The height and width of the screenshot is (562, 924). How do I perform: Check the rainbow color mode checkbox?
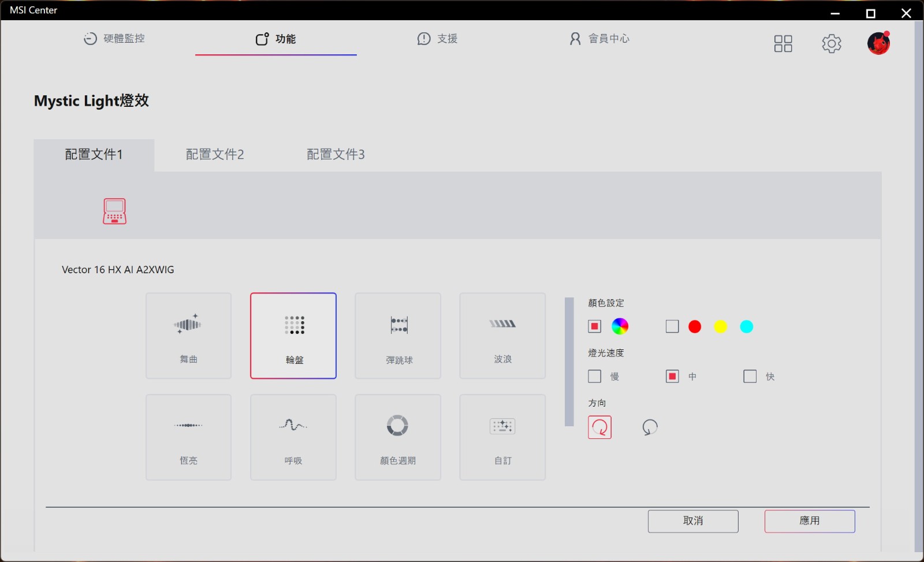click(595, 326)
